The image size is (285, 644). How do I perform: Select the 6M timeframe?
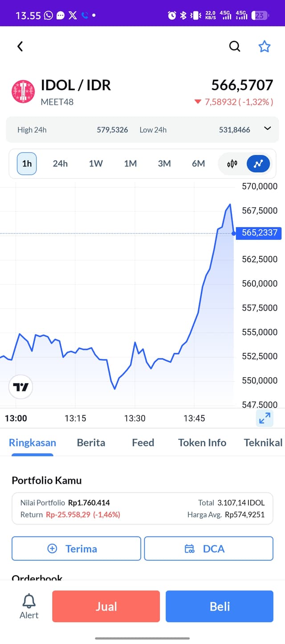coord(198,164)
